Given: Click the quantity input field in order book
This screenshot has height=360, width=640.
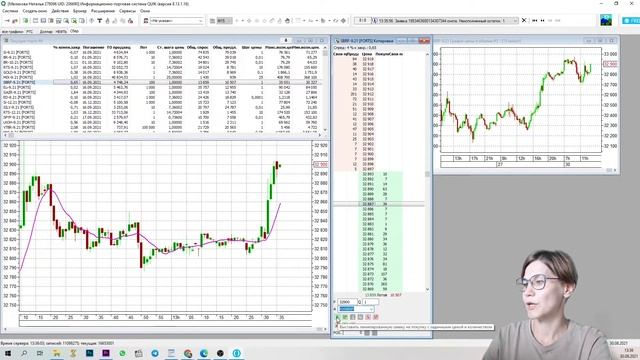Looking at the screenshot, I should pos(371,302).
